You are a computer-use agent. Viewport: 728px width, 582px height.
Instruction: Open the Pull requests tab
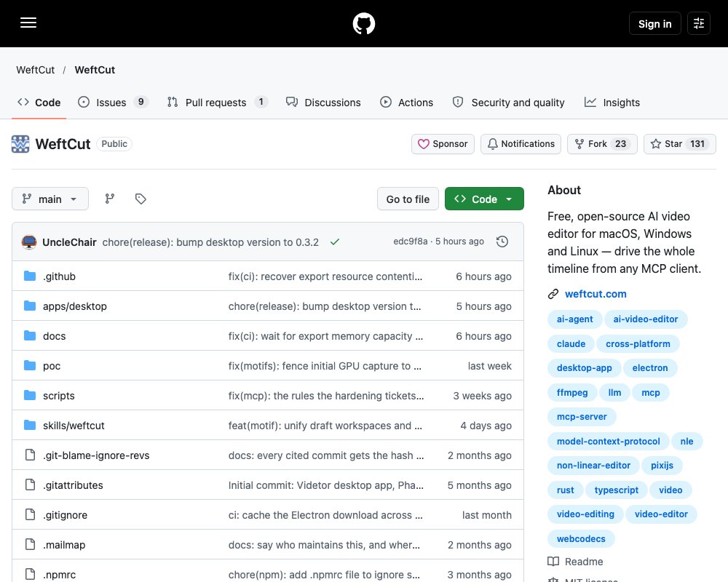[x=217, y=102]
